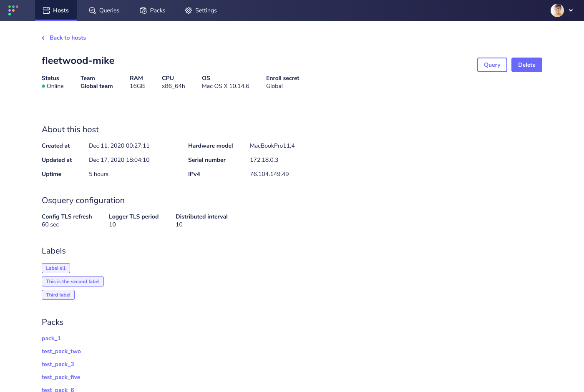This screenshot has width=584, height=392.
Task: Click the back chevron before Back to hosts
Action: click(x=43, y=38)
